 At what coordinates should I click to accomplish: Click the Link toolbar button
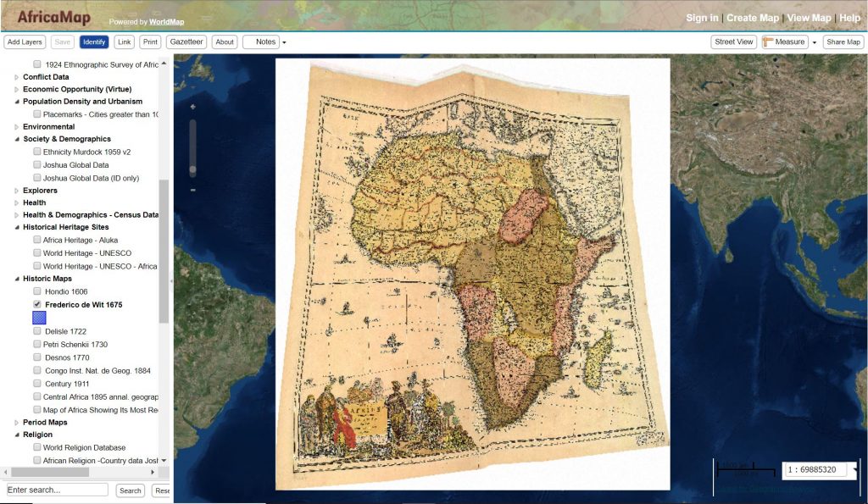[125, 42]
